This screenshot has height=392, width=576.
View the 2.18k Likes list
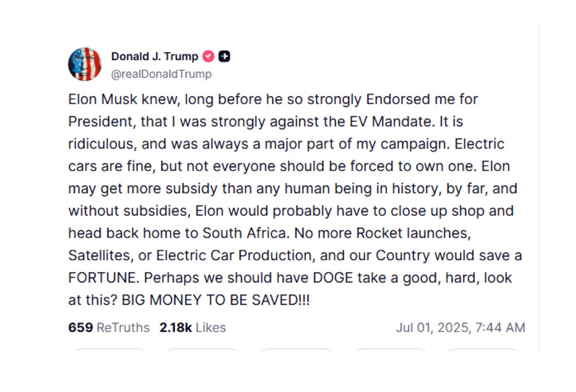pyautogui.click(x=192, y=328)
